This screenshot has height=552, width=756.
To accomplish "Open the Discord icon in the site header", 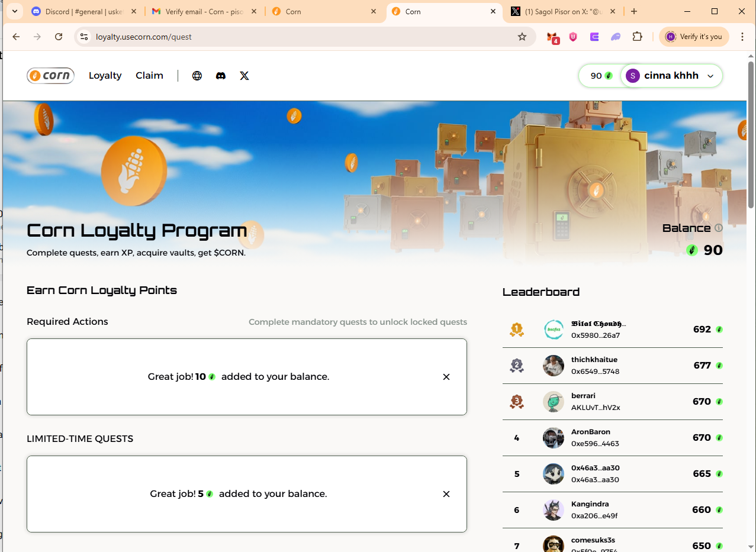I will (221, 76).
